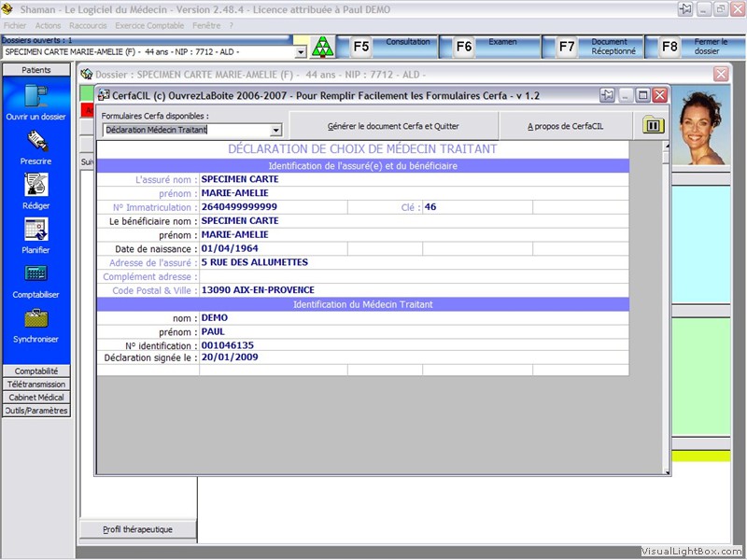The image size is (747, 560).
Task: Open the open dossiers combo box arrow
Action: (300, 52)
